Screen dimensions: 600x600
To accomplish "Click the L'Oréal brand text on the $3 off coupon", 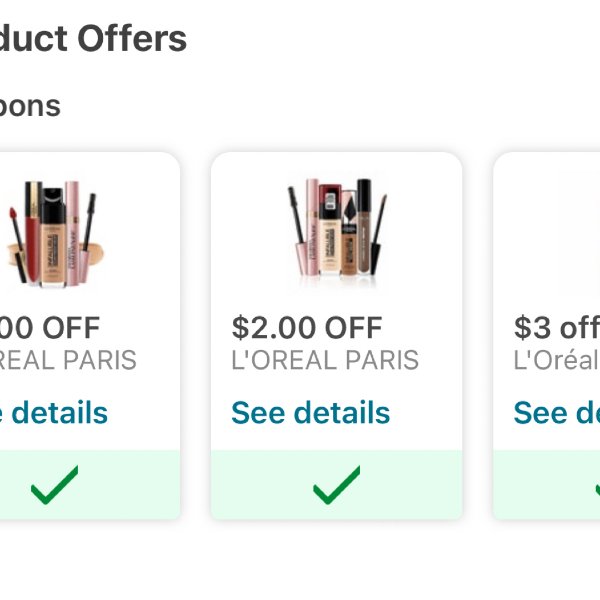I will click(557, 360).
